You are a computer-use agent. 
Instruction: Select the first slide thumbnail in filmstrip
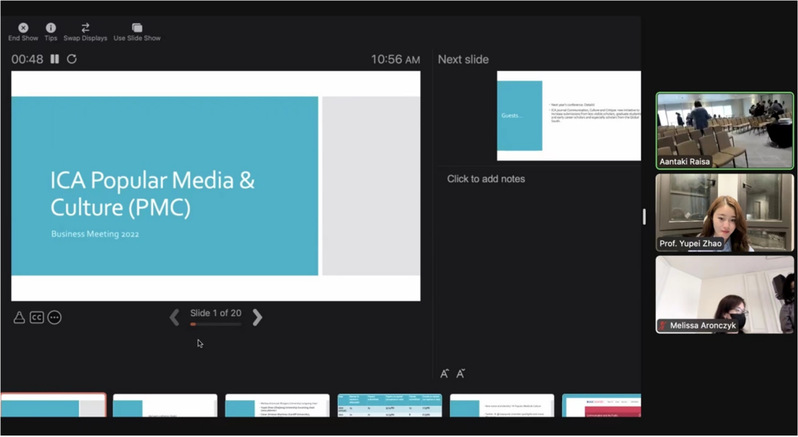click(53, 405)
